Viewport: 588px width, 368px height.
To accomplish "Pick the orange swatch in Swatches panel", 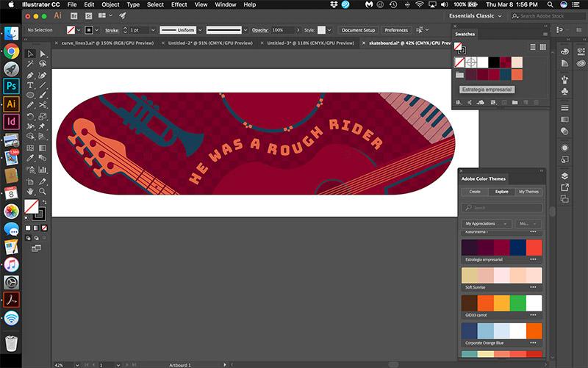I will coord(517,74).
